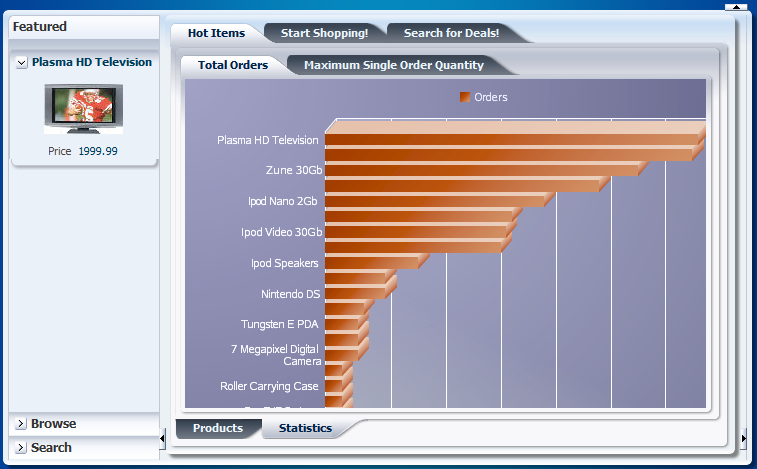Collapse the left panel splitter arrow
Screen dimensions: 757x469
click(162, 439)
